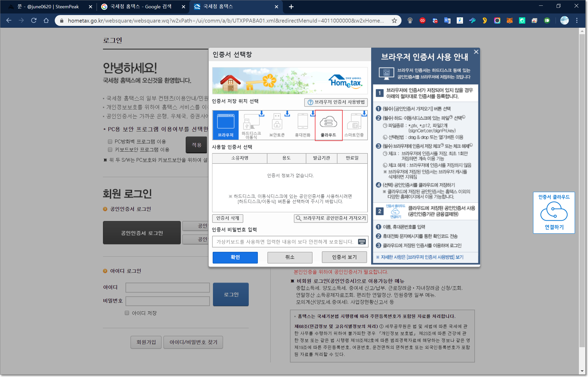Bookmark this page with the star icon

pyautogui.click(x=394, y=20)
